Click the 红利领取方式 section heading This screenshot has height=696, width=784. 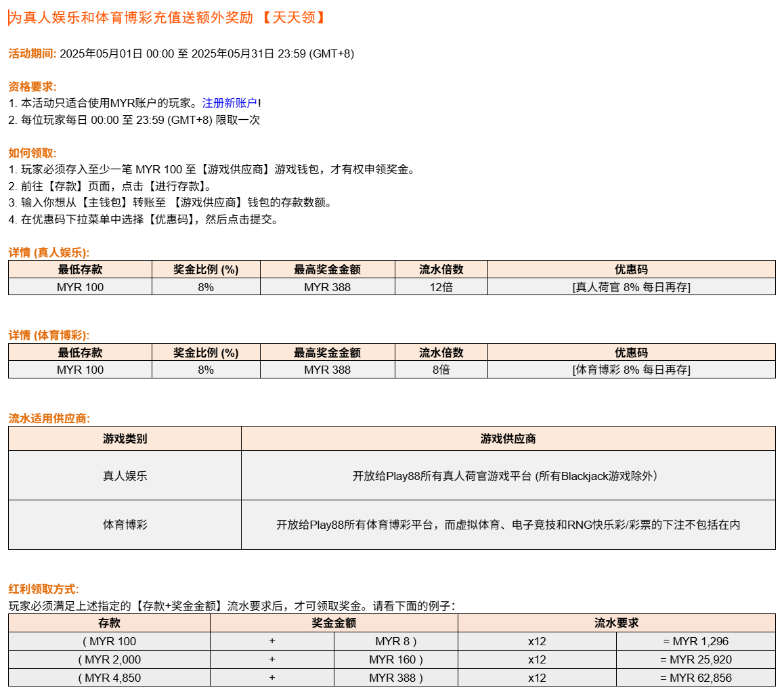click(44, 589)
